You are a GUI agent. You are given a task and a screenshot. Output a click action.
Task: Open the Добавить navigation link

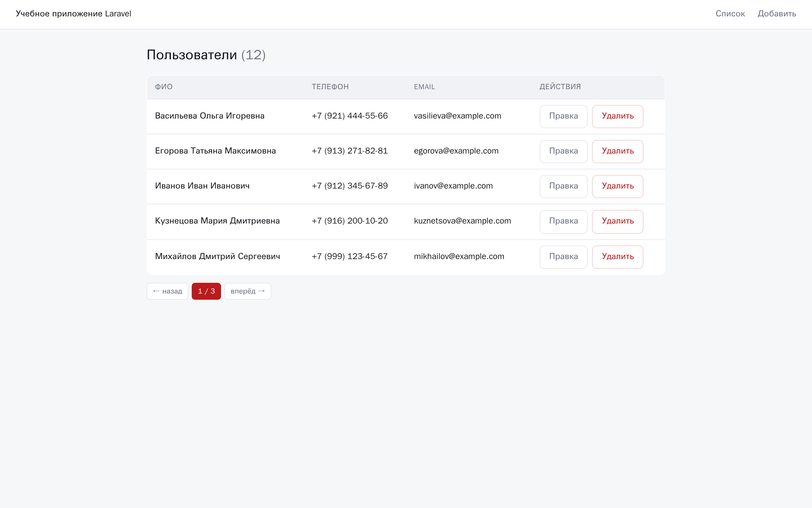click(777, 14)
